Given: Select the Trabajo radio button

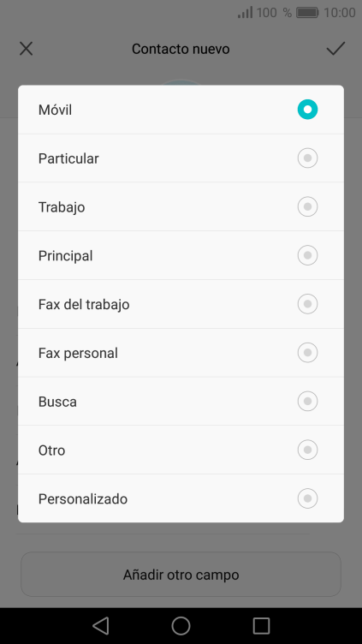Looking at the screenshot, I should (x=307, y=206).
